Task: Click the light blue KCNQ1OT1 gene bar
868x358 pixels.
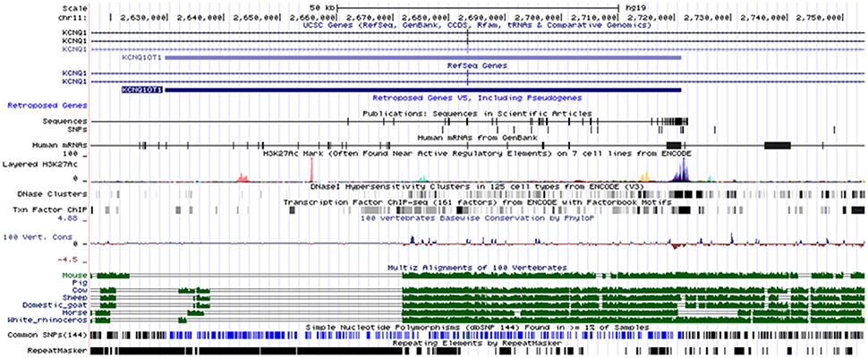Action: point(423,57)
